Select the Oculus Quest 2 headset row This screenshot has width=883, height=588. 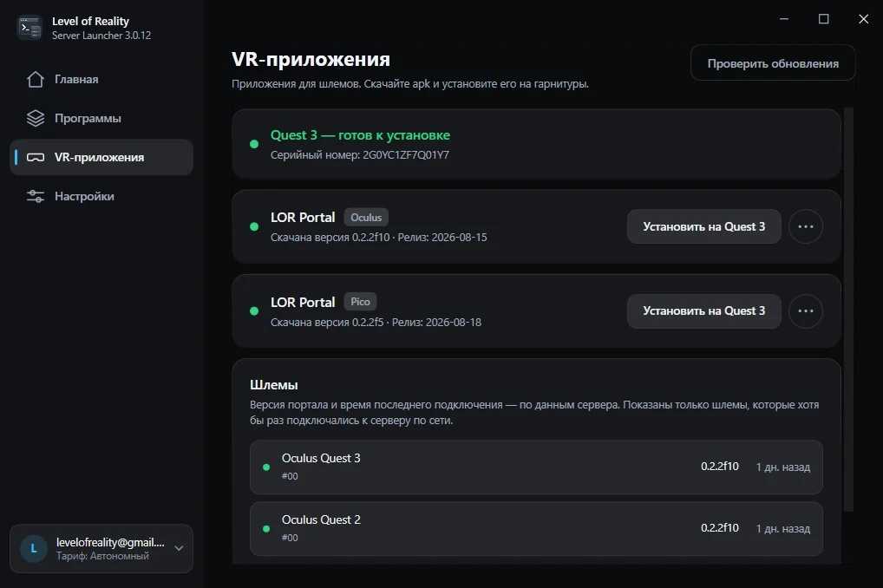tap(536, 528)
